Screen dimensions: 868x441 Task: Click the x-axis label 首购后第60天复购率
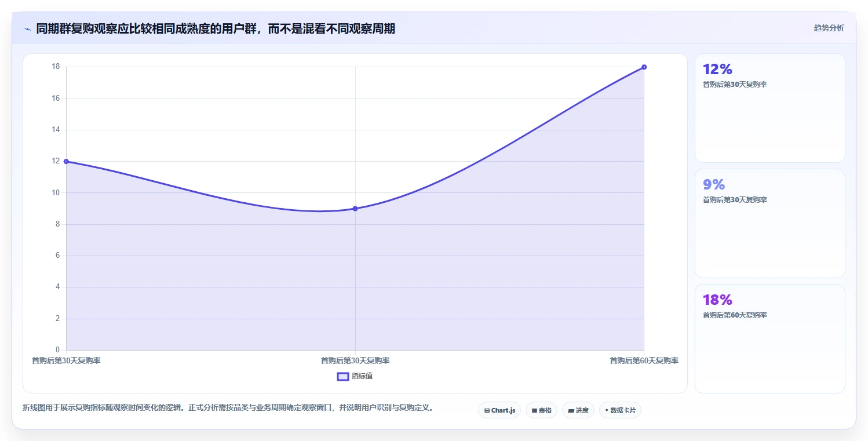[x=644, y=360]
